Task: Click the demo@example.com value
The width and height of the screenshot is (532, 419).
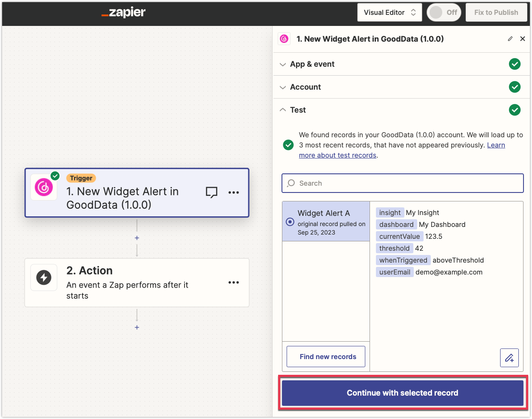Action: click(x=449, y=272)
